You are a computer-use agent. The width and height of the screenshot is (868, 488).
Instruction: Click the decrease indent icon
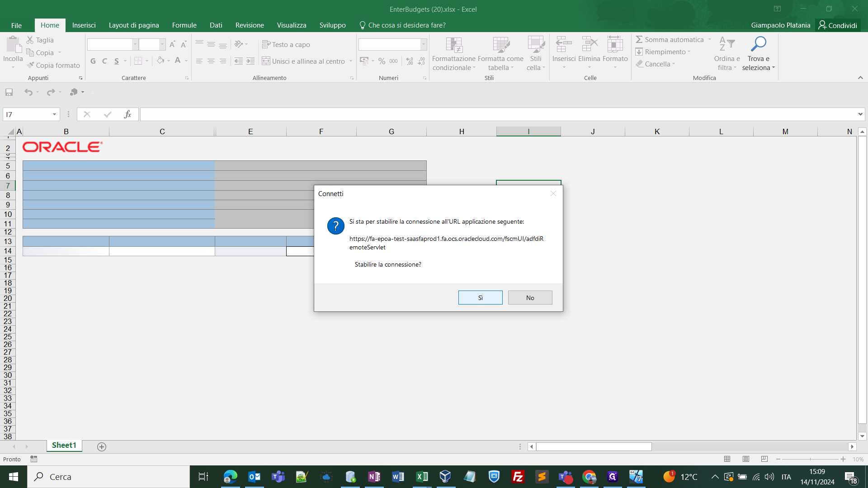click(239, 61)
